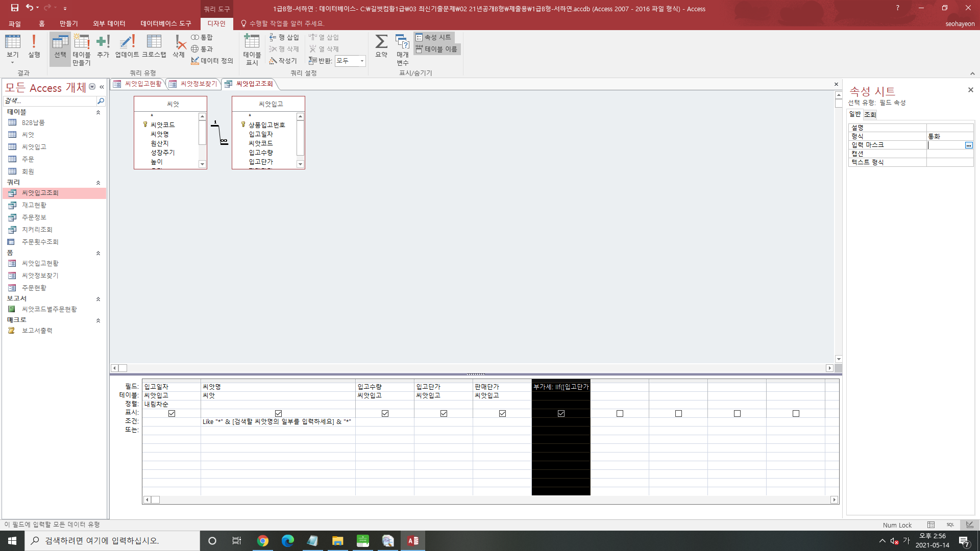Click the input mask builder ellipsis button
This screenshot has height=551, width=980.
(x=968, y=145)
